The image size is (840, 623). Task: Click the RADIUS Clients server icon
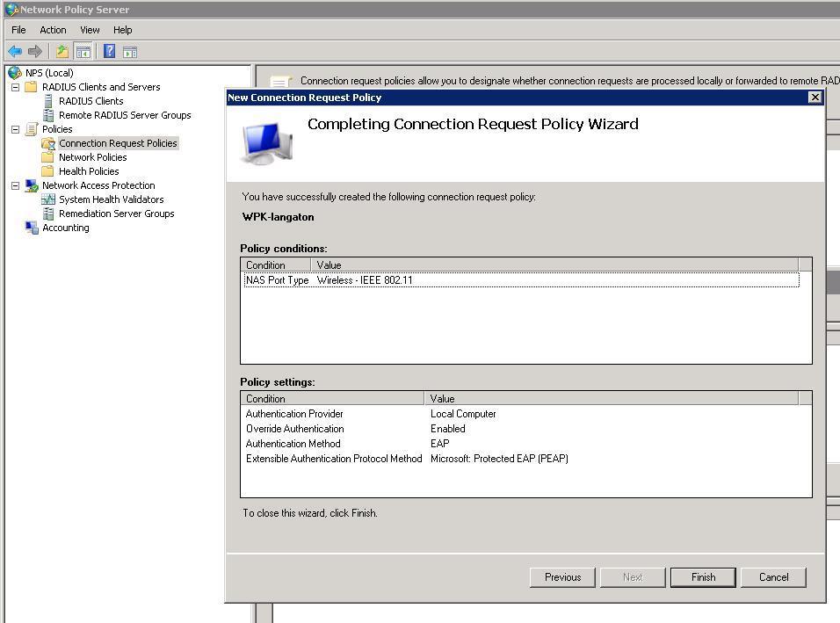[48, 101]
